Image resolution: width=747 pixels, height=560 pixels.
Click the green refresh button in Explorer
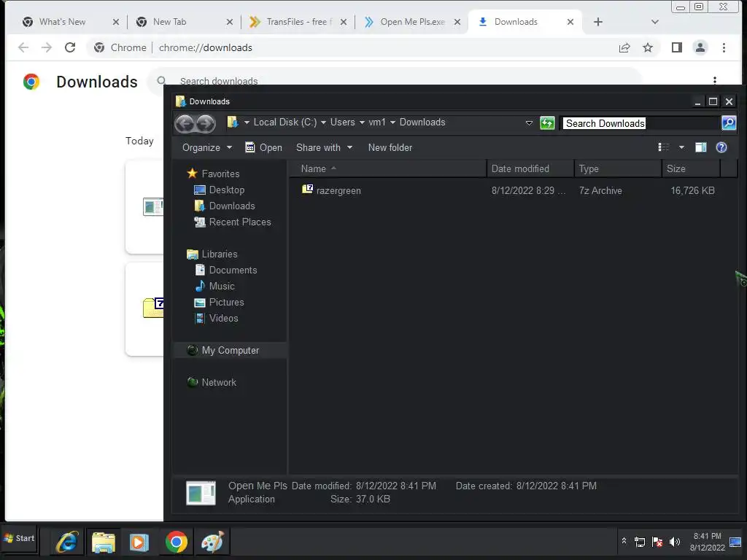tap(547, 123)
